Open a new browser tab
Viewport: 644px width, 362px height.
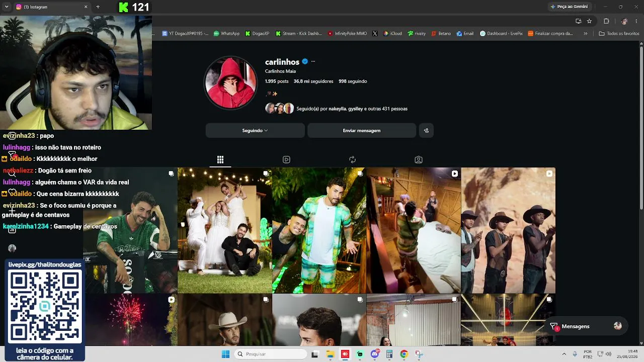[x=98, y=7]
